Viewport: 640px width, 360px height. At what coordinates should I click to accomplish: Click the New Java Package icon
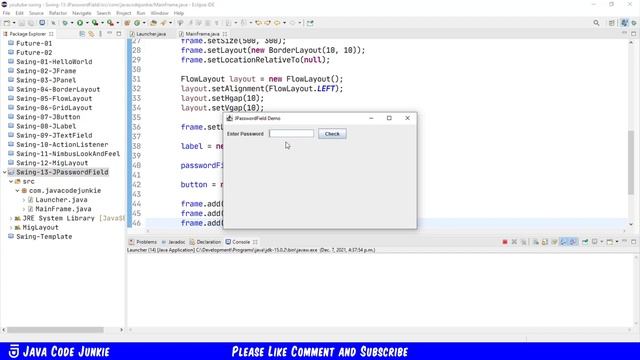[x=127, y=23]
